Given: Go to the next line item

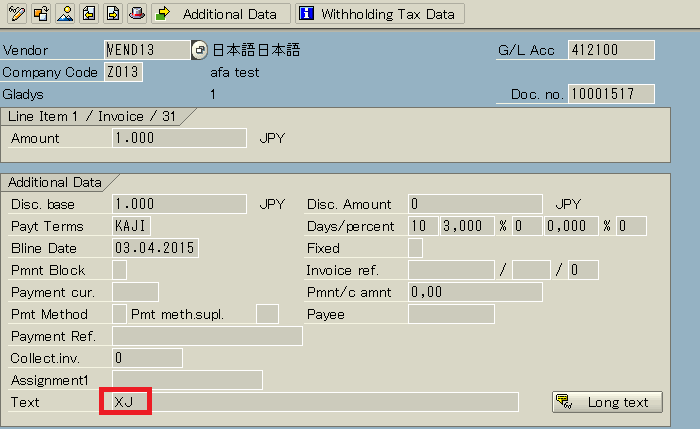Looking at the screenshot, I should (x=113, y=13).
